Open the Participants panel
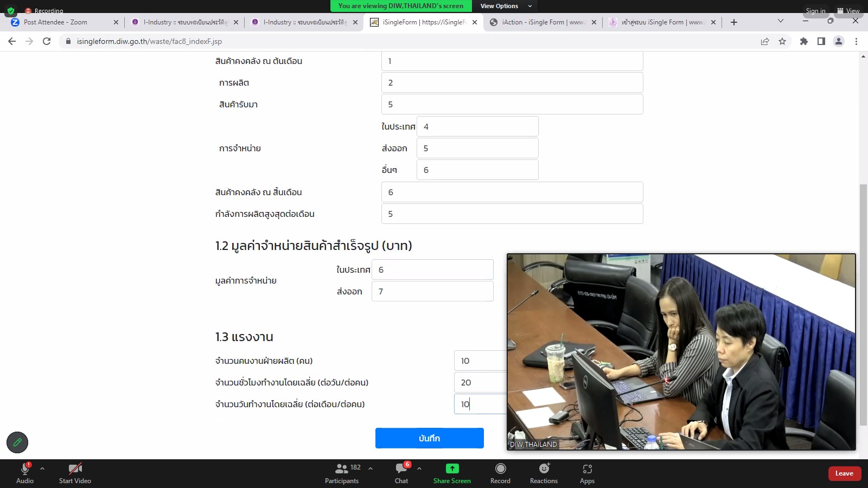This screenshot has height=488, width=868. click(x=342, y=473)
